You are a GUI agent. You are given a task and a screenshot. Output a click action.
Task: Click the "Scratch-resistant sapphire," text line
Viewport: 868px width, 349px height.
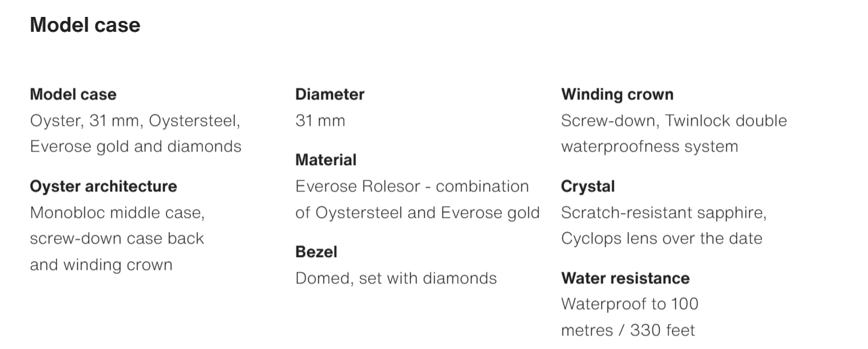pos(663,213)
